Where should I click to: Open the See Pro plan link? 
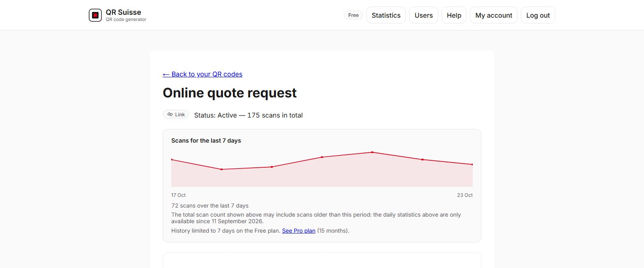[x=299, y=231]
